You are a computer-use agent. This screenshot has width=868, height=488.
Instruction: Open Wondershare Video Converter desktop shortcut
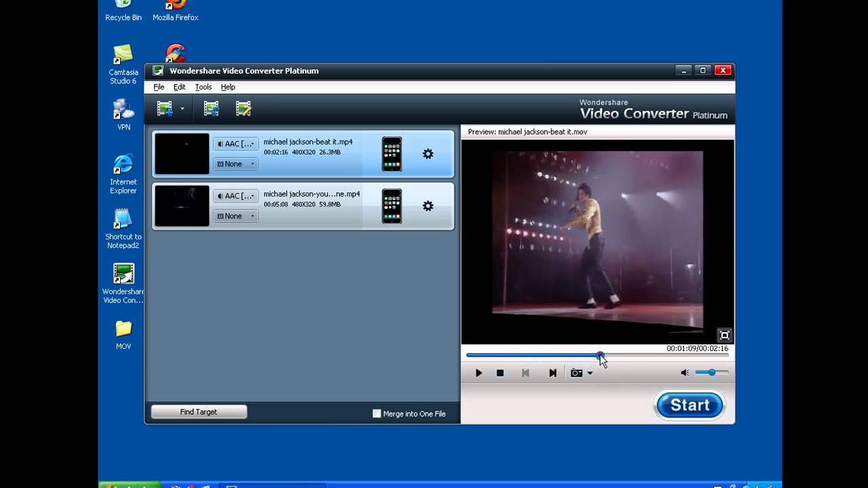point(123,283)
